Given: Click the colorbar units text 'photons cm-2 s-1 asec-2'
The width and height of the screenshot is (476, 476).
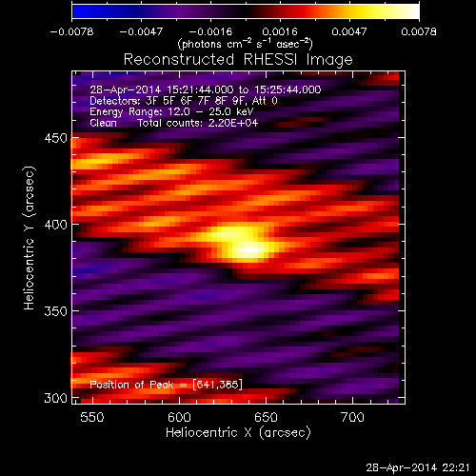Looking at the screenshot, I should [x=246, y=44].
